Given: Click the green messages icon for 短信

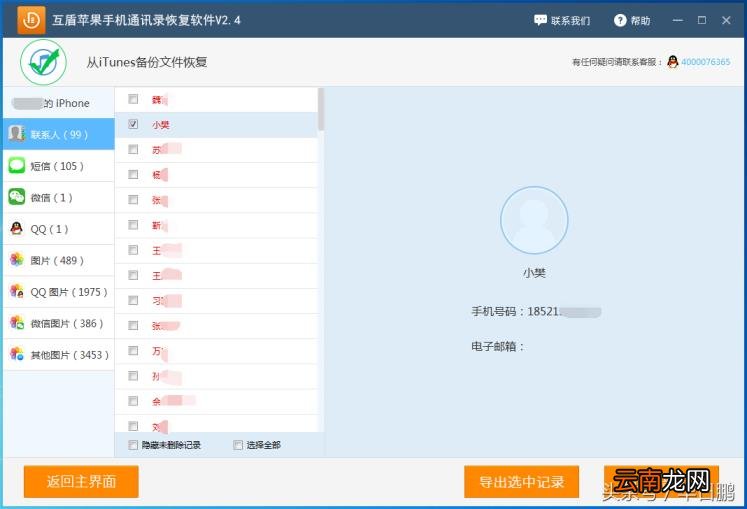Looking at the screenshot, I should (17, 165).
